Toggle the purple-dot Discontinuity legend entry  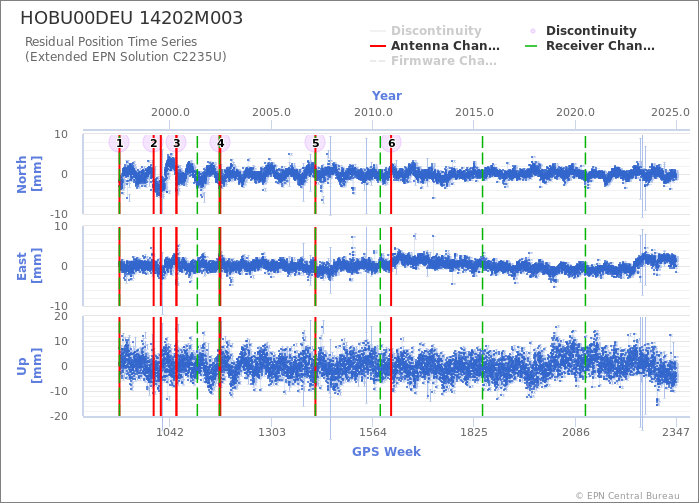(x=582, y=30)
